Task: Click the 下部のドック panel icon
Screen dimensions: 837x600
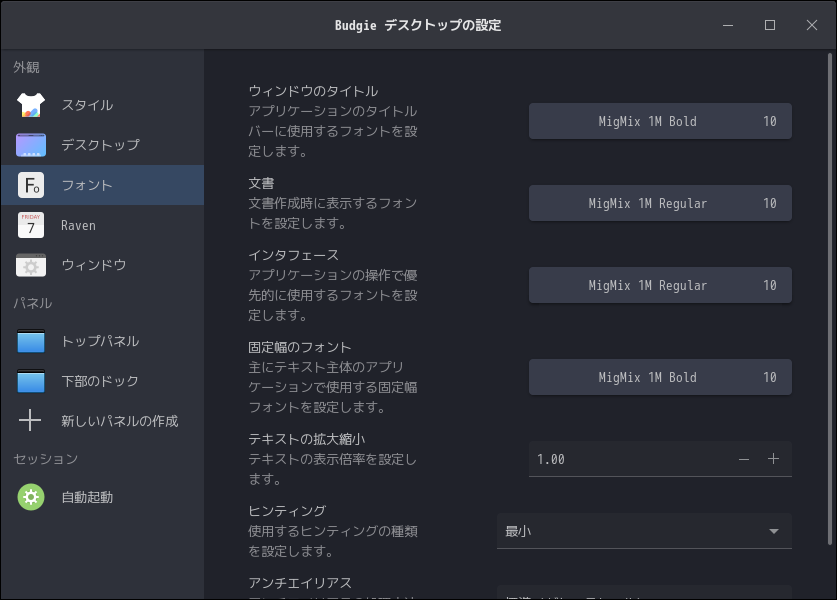Action: click(31, 381)
